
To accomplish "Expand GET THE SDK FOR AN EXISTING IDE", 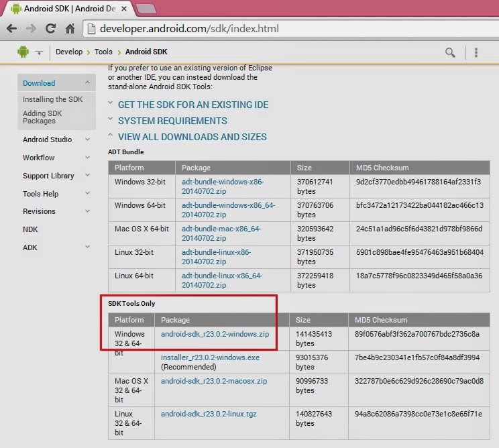I will (x=193, y=105).
